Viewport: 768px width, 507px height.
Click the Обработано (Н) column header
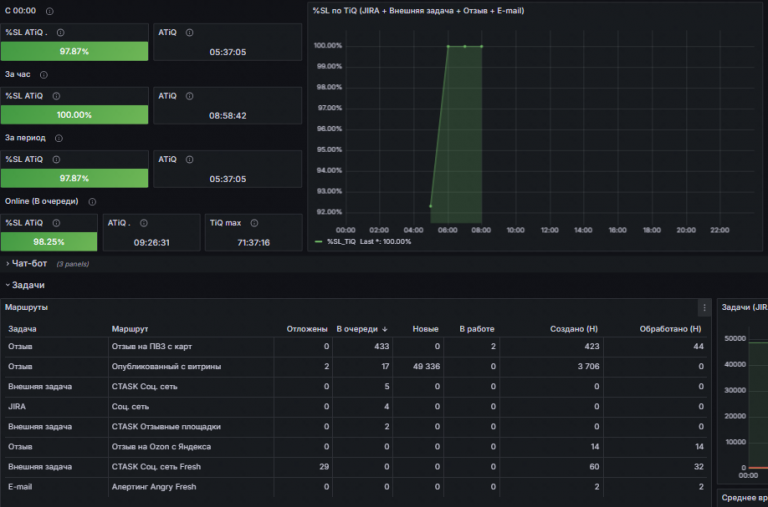click(670, 329)
